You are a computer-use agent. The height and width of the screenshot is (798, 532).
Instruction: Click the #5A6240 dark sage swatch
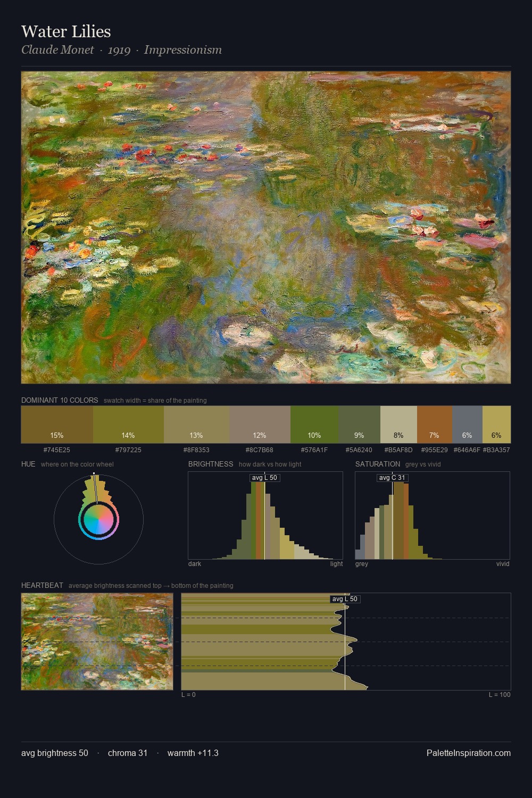click(359, 425)
